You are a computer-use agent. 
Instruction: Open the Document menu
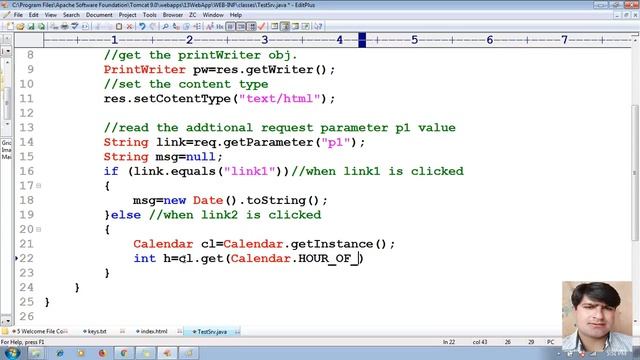(99, 15)
